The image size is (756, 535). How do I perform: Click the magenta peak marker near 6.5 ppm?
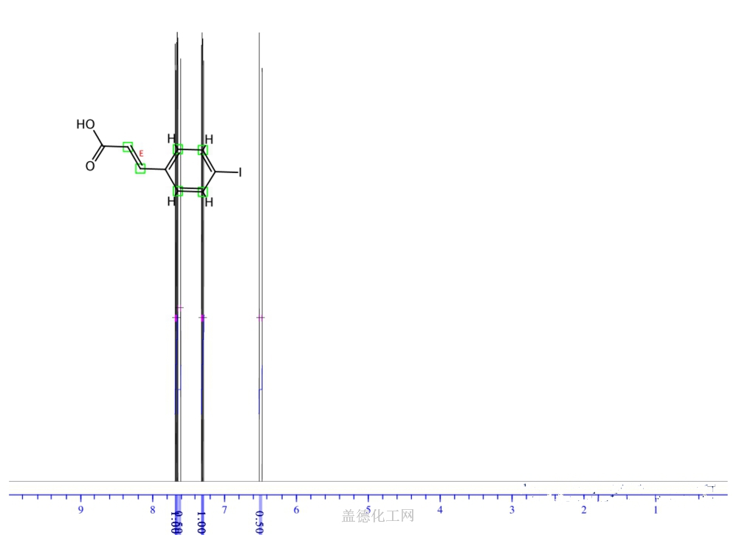point(260,318)
